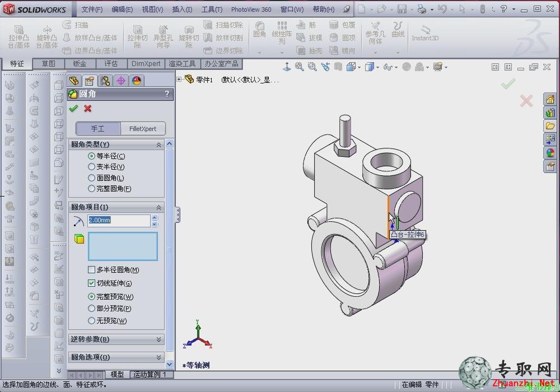Viewport: 560px width, 392px height.
Task: Open the 工具(T) menu
Action: [x=212, y=10]
